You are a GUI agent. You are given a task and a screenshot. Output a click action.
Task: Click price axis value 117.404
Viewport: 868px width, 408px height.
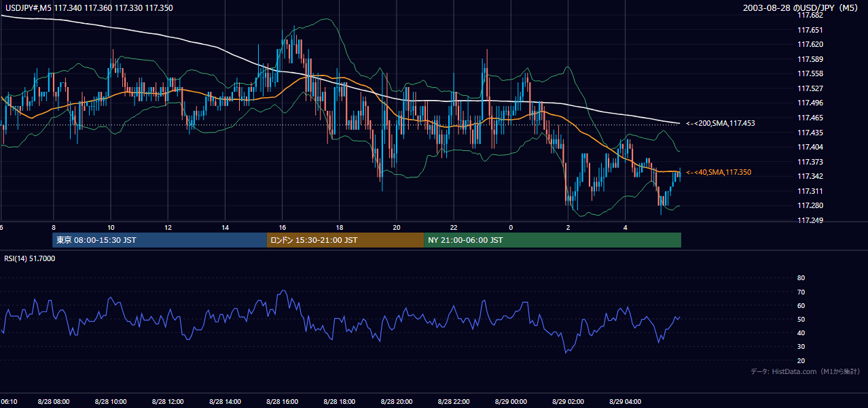point(810,147)
